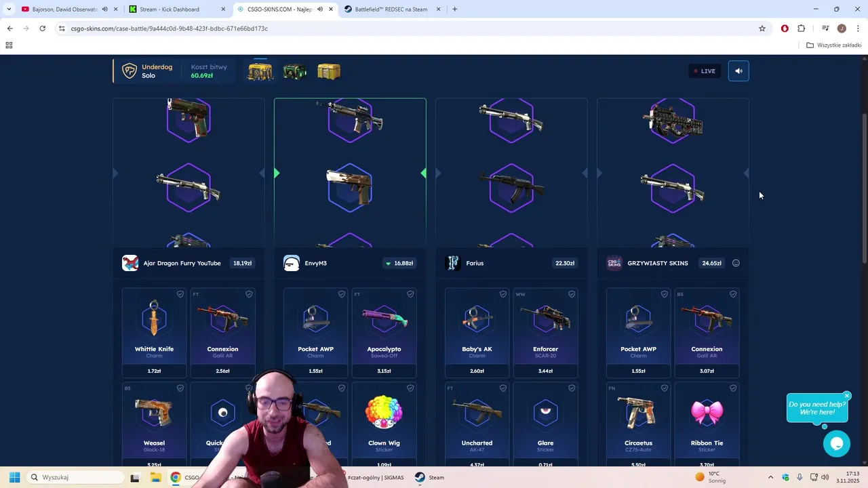Click the shield icon on Whittle Knife card

(x=180, y=294)
